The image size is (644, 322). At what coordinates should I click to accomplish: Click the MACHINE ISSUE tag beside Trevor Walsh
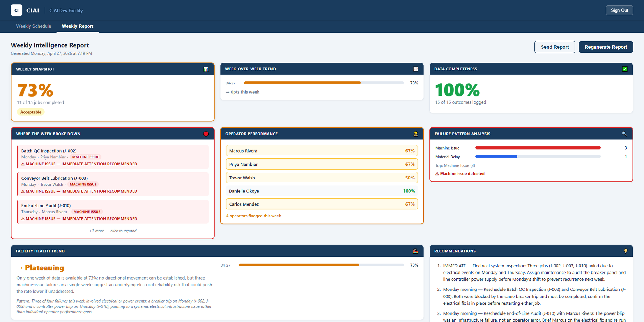tap(83, 184)
